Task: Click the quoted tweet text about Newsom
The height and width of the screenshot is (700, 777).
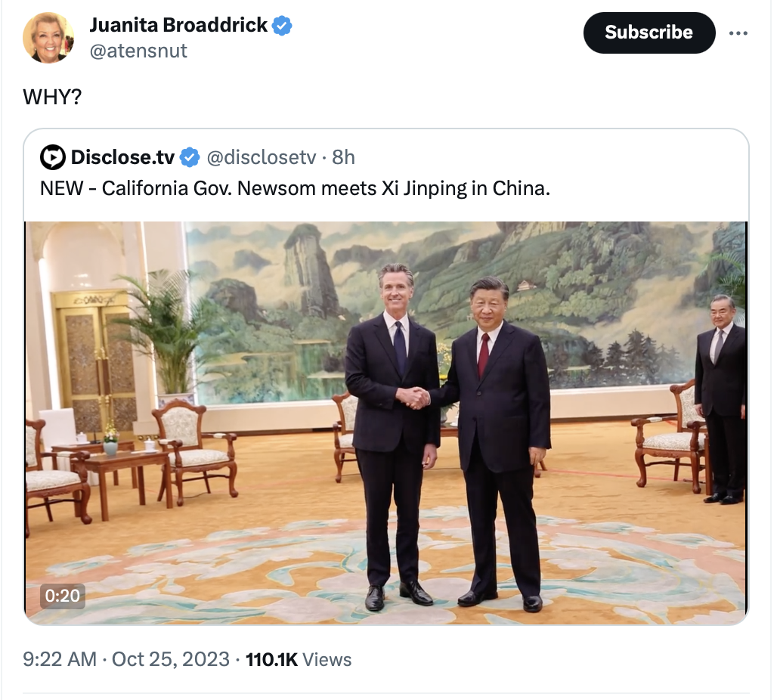Action: [x=295, y=188]
